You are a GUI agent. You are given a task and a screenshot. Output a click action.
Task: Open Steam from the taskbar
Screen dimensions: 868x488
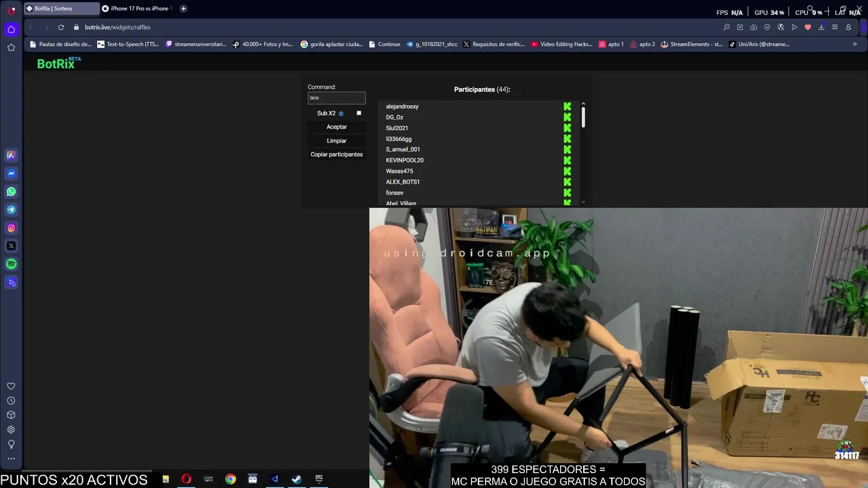pyautogui.click(x=296, y=479)
